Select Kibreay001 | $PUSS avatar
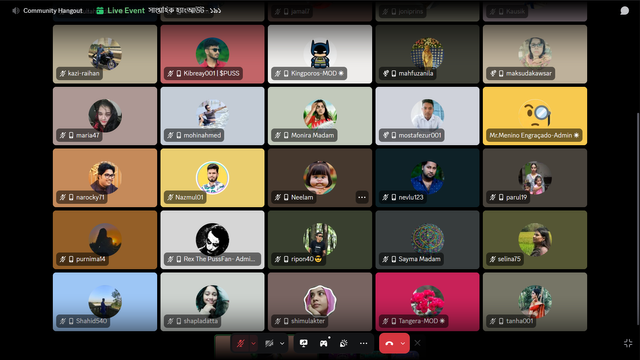The image size is (640, 360). (212, 54)
